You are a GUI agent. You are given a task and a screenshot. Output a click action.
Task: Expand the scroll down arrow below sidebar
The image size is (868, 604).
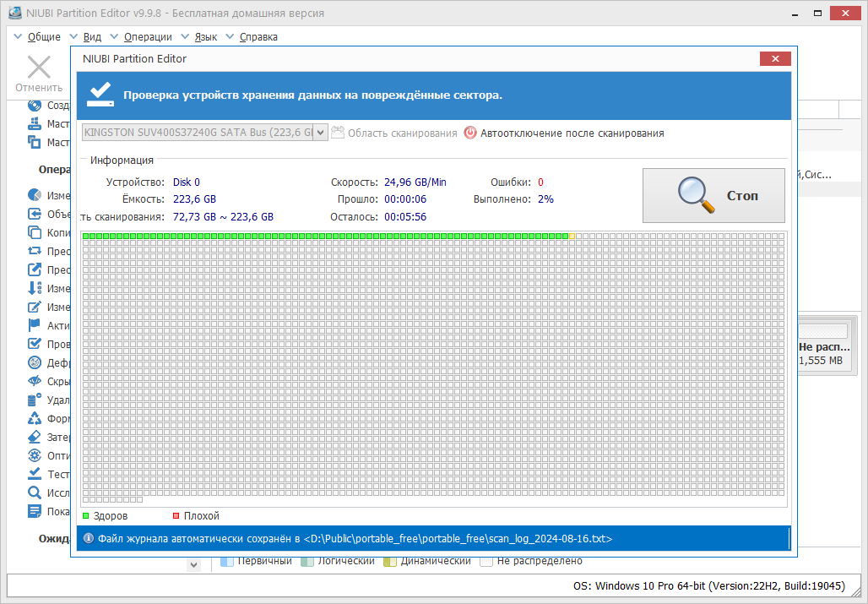(193, 565)
